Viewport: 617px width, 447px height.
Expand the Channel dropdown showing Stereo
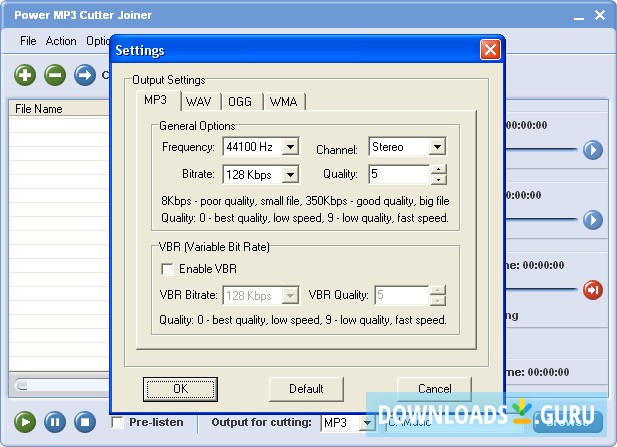point(436,147)
